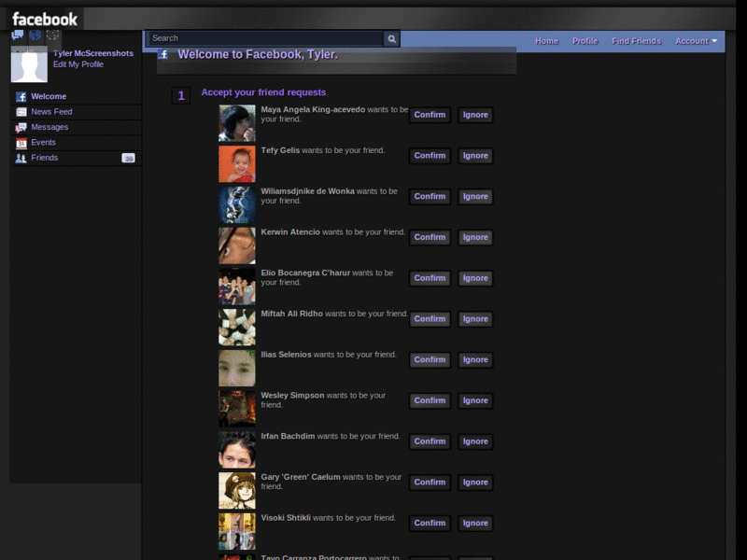Open Gary 'Green' Caelum's photo thumbnail
The width and height of the screenshot is (747, 560).
(x=237, y=491)
